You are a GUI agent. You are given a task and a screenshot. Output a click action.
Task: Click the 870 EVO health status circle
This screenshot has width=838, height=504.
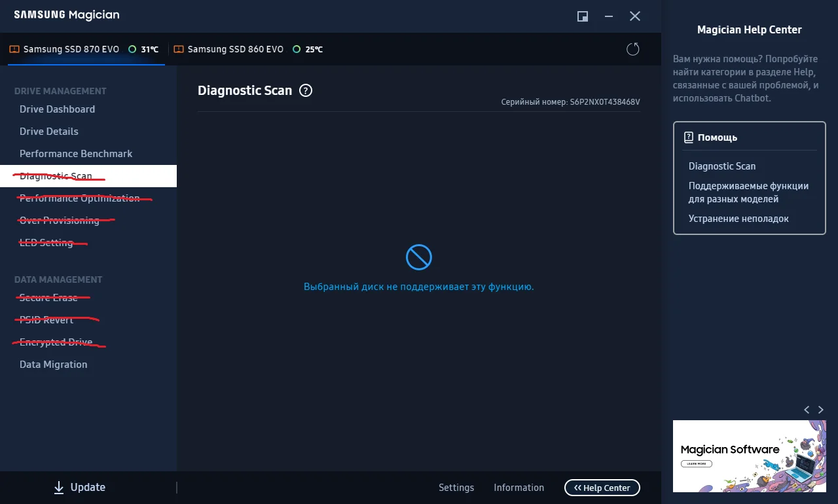(132, 49)
